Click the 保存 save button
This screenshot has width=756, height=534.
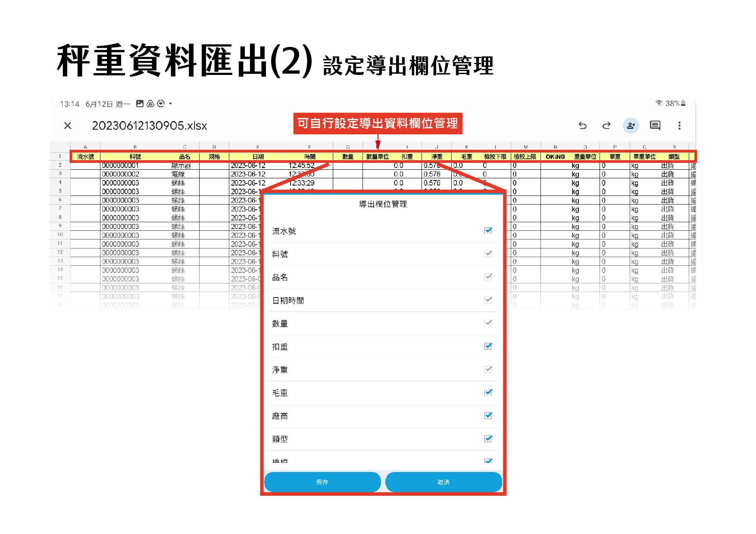pos(322,482)
